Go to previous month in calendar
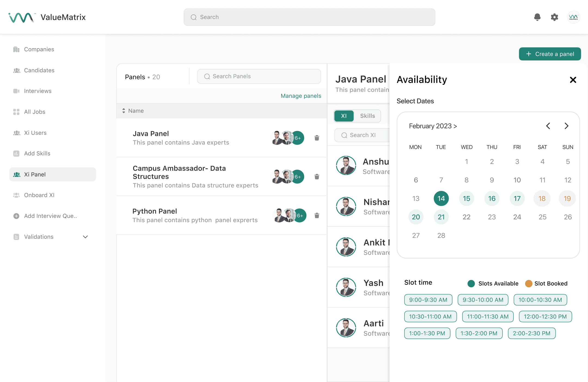The width and height of the screenshot is (588, 382). 548,126
